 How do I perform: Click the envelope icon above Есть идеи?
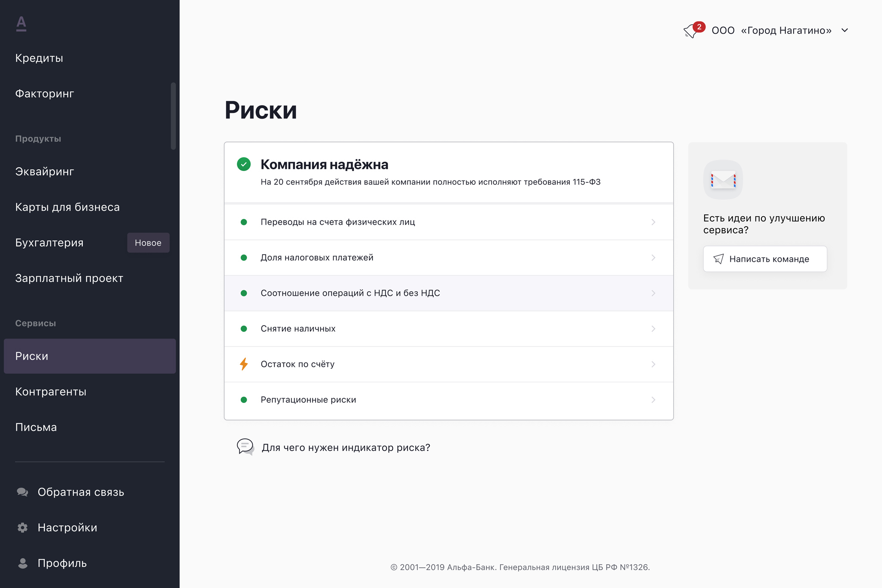pos(723,180)
